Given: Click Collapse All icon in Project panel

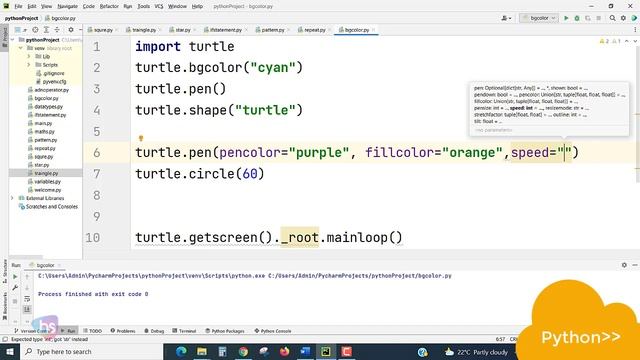Looking at the screenshot, I should coord(57,30).
